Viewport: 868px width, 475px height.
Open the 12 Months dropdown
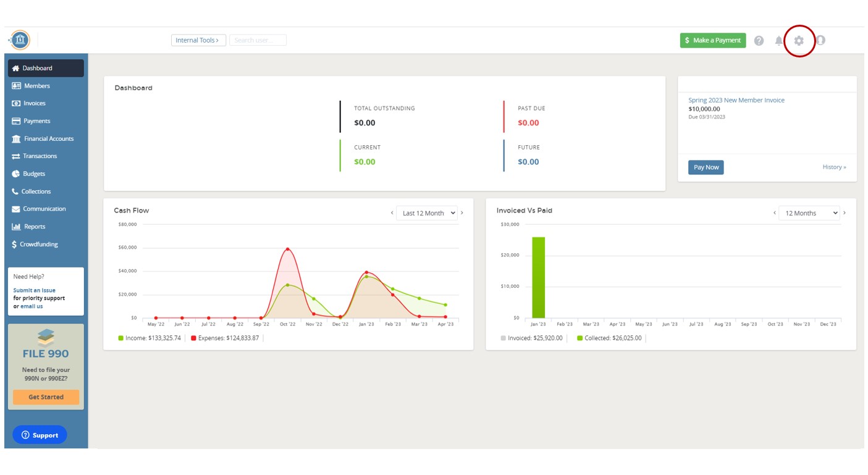pyautogui.click(x=809, y=213)
